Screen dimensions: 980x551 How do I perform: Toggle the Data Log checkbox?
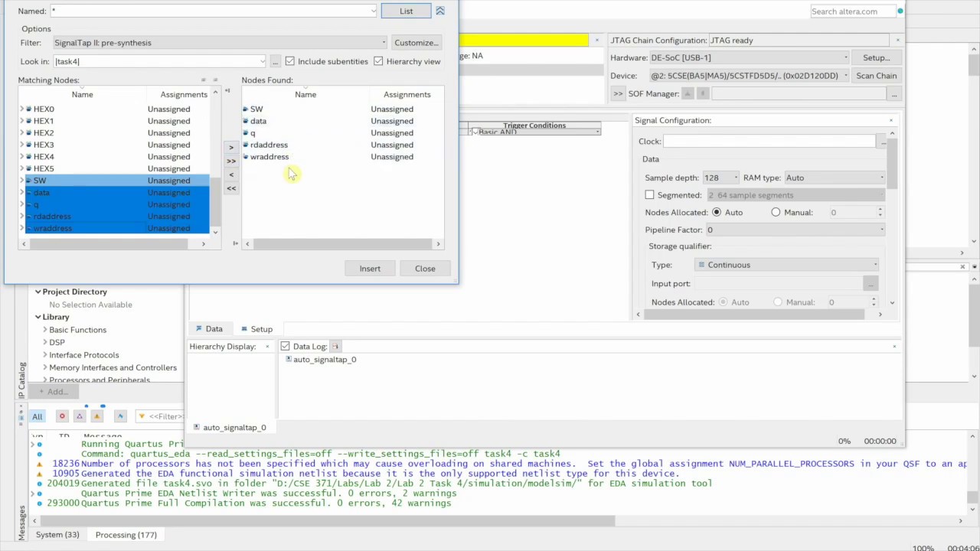[285, 347]
